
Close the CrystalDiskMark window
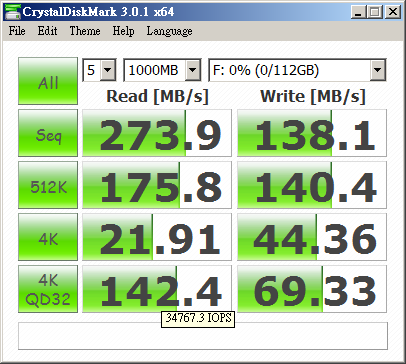tap(393, 12)
